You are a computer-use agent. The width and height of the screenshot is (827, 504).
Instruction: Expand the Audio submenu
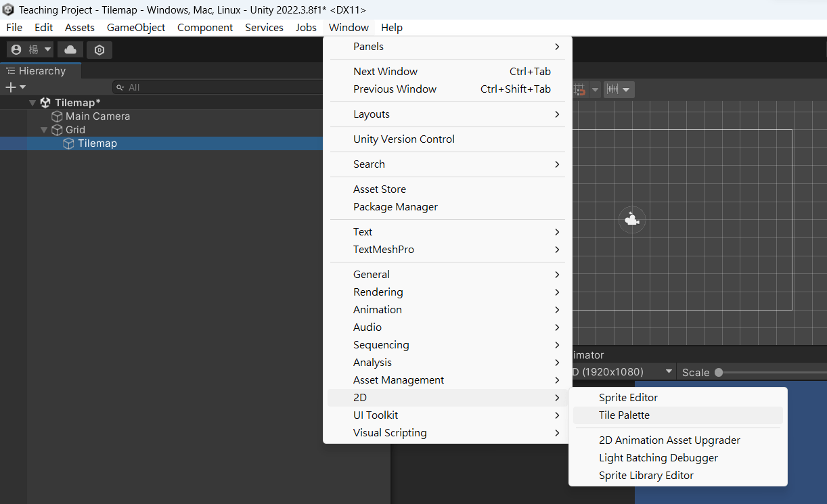tap(448, 327)
